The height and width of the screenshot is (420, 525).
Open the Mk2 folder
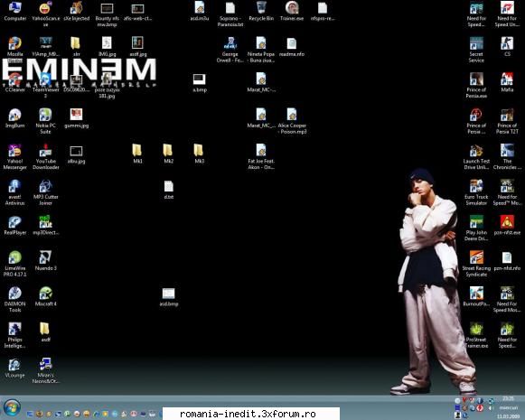[x=168, y=154]
